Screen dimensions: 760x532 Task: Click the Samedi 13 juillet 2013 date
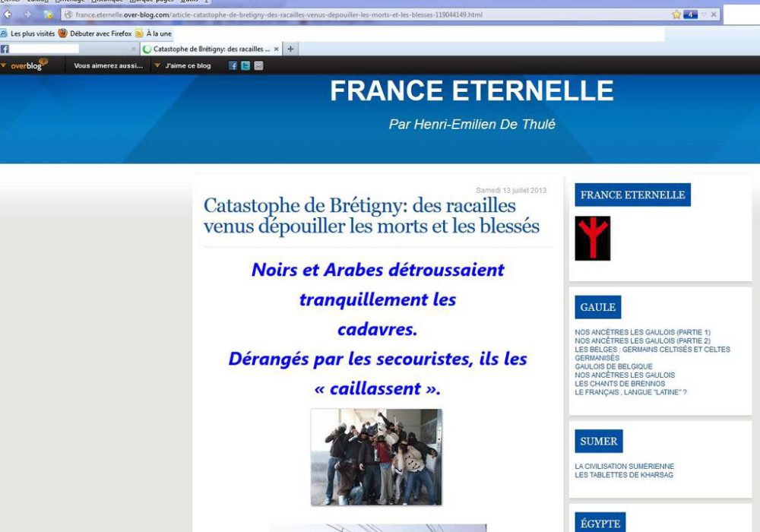pos(511,191)
